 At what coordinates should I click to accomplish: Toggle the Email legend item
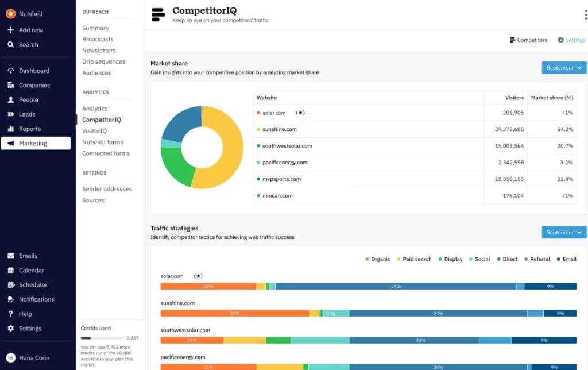point(566,259)
